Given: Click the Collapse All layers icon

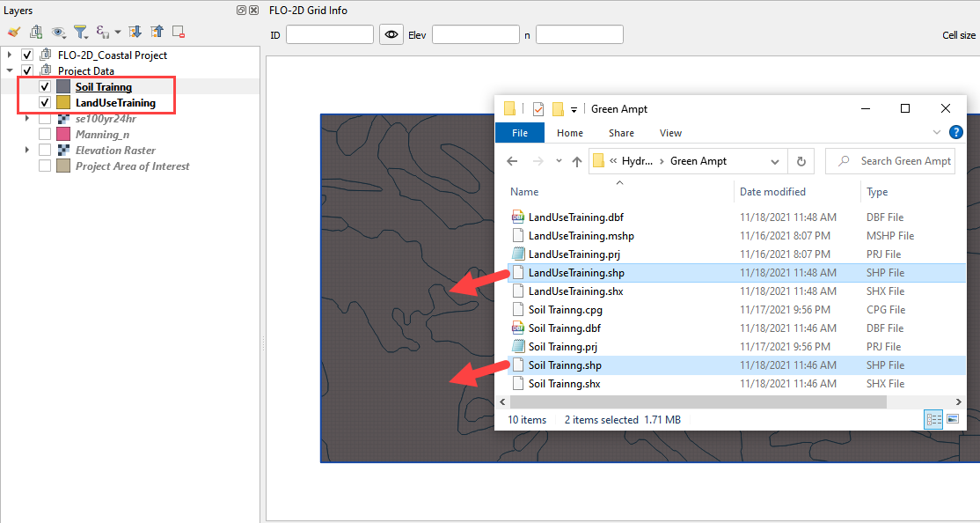Looking at the screenshot, I should (157, 33).
